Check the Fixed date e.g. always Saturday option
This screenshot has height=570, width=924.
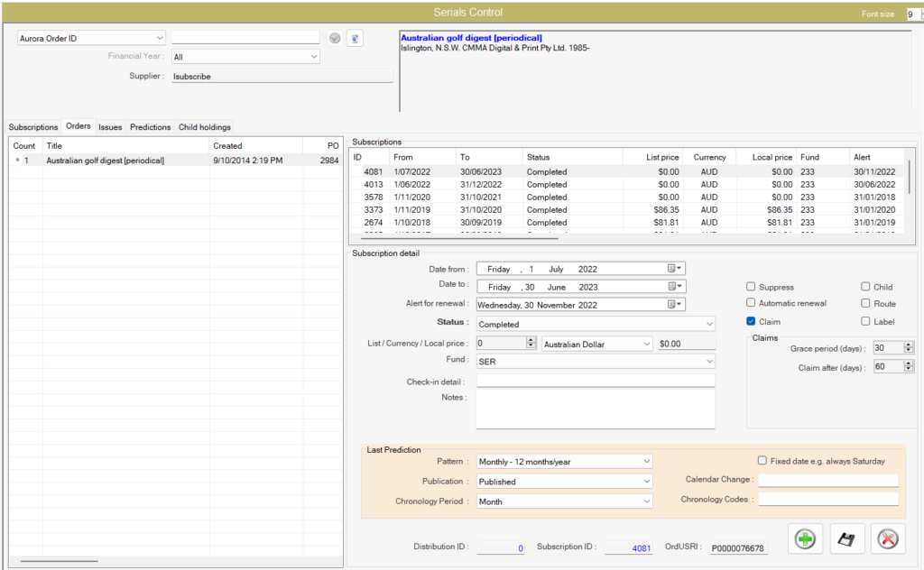[761, 460]
